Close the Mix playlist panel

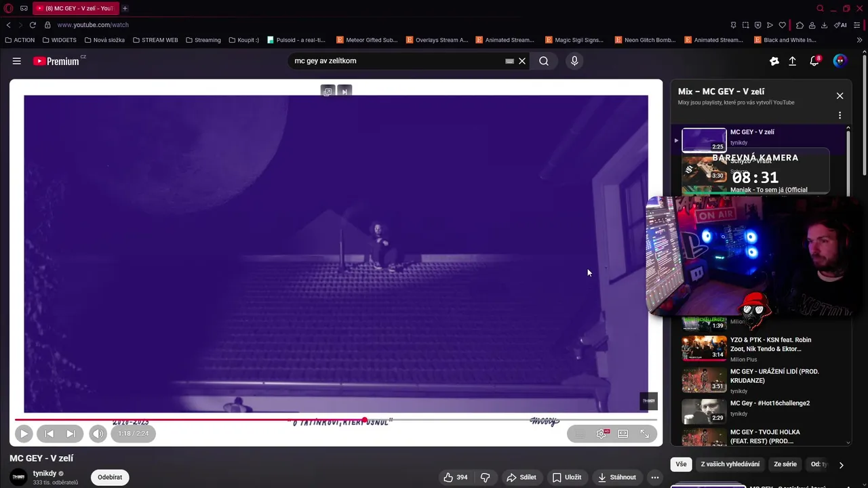(840, 96)
